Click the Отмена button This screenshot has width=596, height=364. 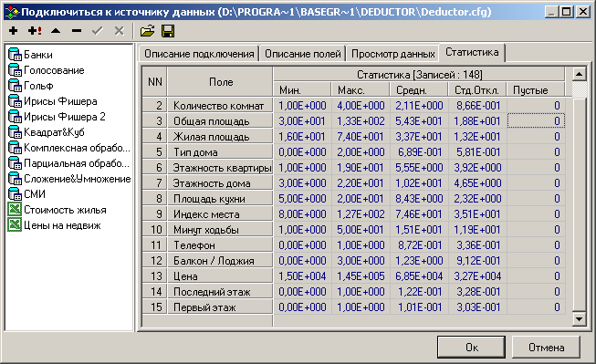[546, 347]
